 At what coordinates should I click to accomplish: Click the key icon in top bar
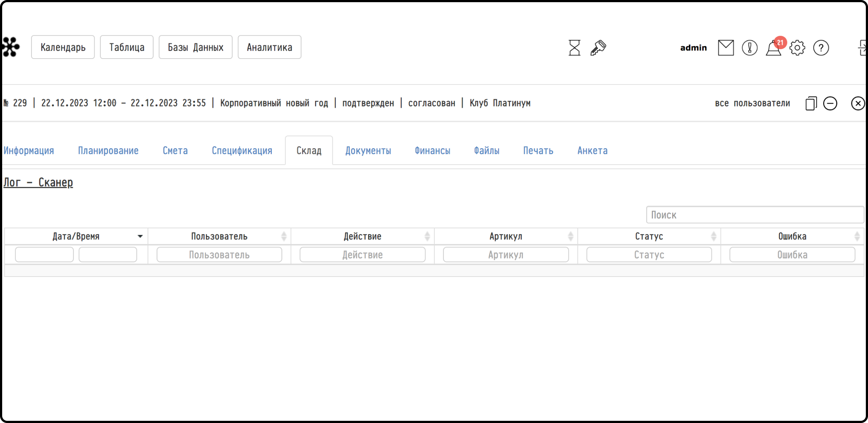click(x=598, y=48)
